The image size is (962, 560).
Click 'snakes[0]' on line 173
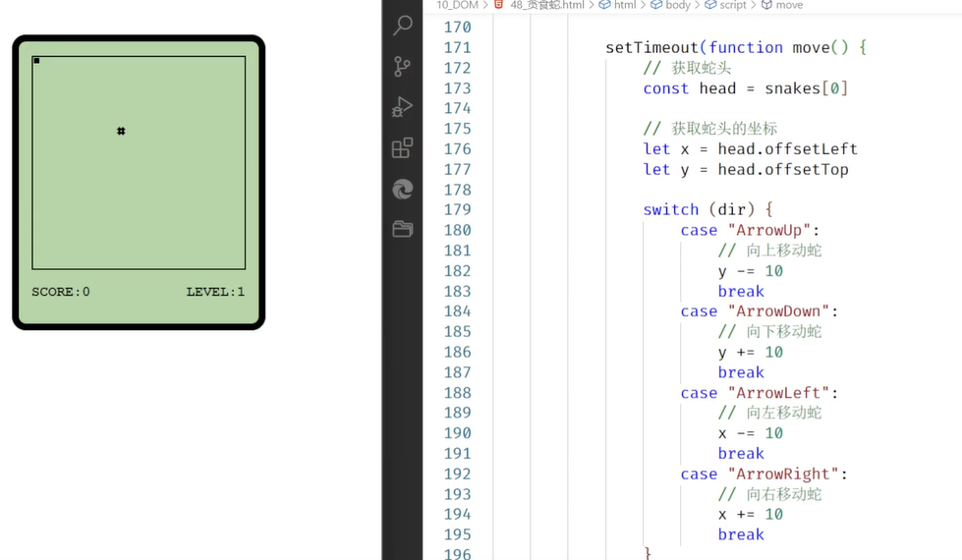[806, 88]
